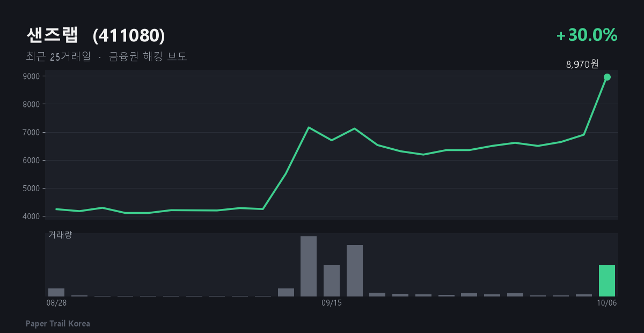Viewport: 644px width, 333px height.
Task: Click the Paper Trail Korea credit text
Action: [58, 323]
